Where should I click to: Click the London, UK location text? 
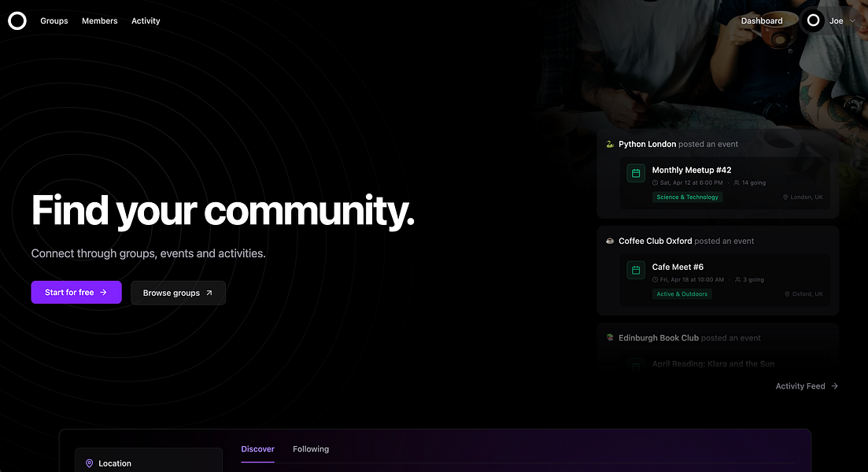coord(807,197)
